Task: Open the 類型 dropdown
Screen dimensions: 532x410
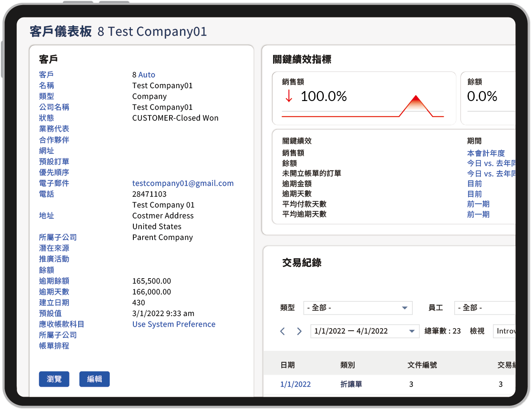Action: 357,308
